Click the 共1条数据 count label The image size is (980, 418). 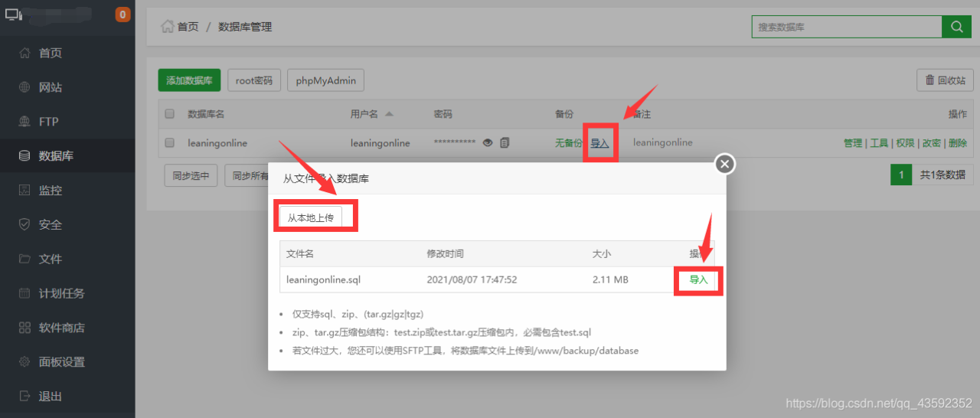[x=942, y=175]
